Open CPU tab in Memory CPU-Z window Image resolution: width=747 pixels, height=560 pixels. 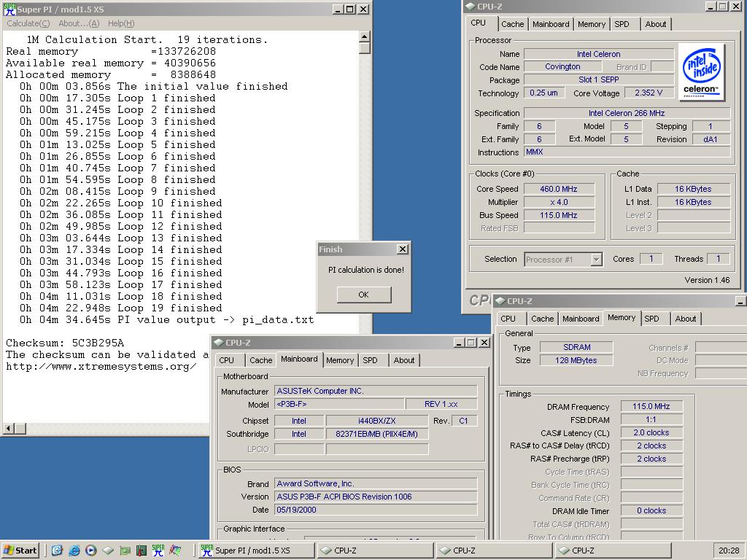coord(508,319)
